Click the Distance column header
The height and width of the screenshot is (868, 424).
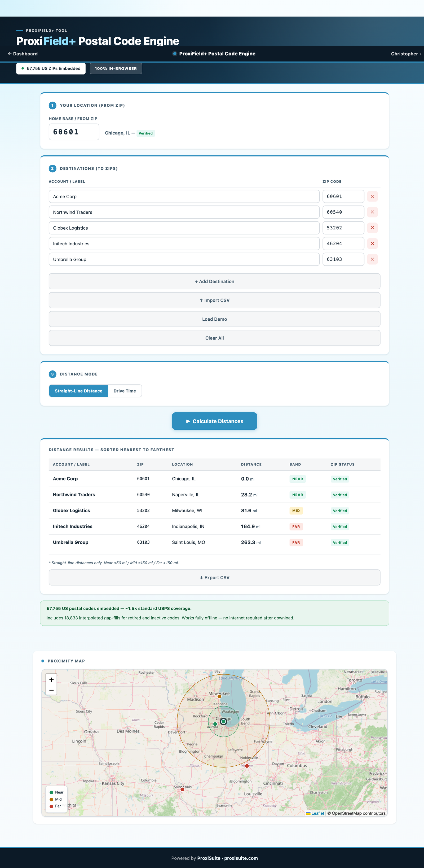pos(251,464)
